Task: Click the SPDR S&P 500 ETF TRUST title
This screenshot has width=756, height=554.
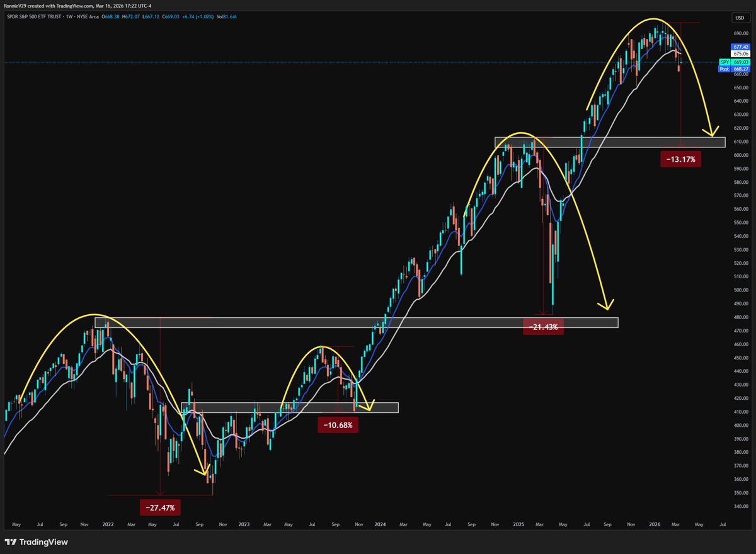Action: (x=34, y=16)
